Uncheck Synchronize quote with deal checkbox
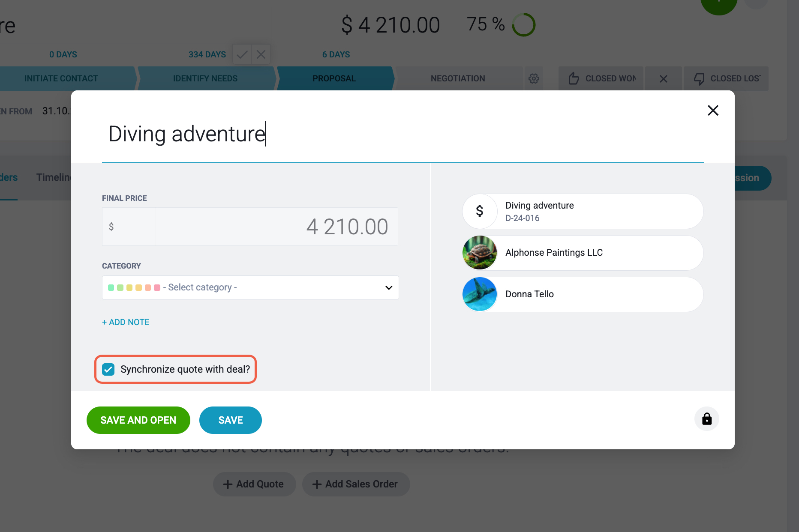Image resolution: width=799 pixels, height=532 pixels. click(108, 369)
